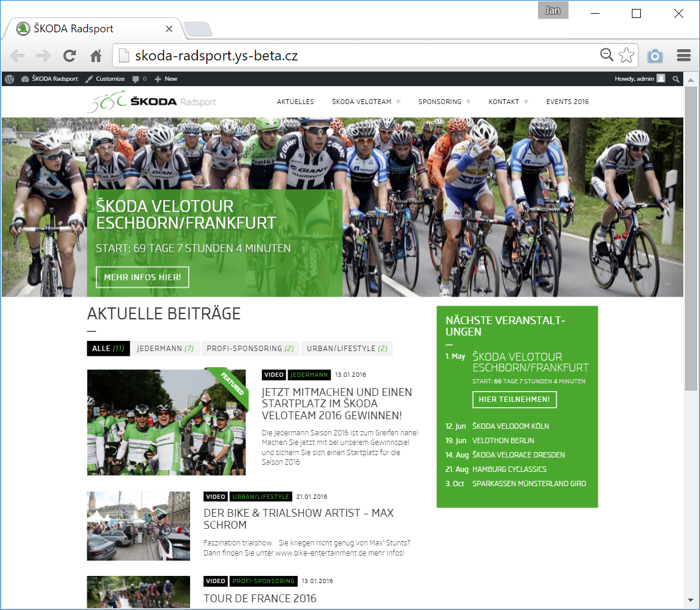
Task: Open Customize in the admin bar
Action: (x=105, y=79)
